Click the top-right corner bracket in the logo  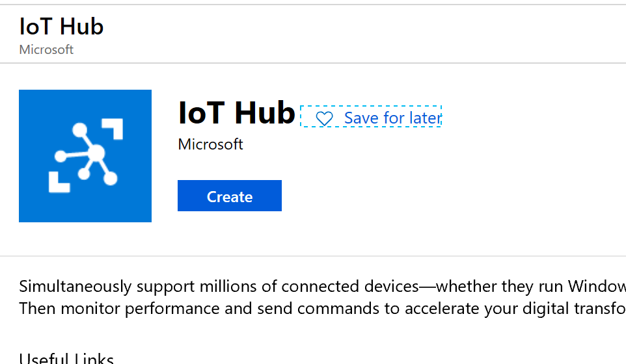tap(113, 129)
